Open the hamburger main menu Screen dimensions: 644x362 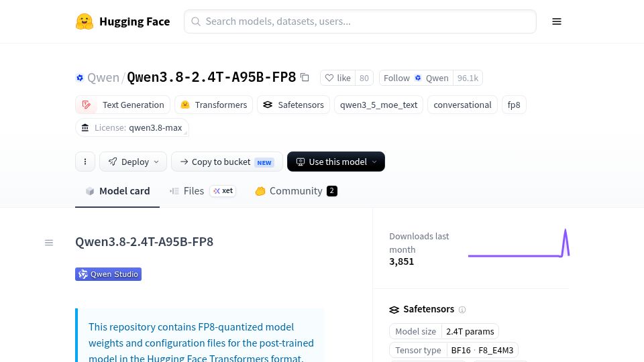point(557,21)
